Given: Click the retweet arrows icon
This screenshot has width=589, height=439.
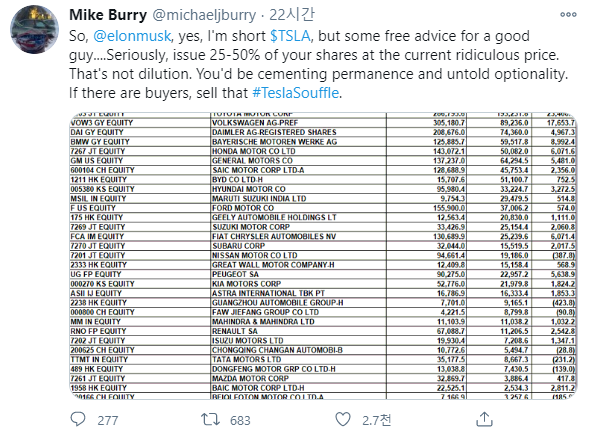Looking at the screenshot, I should 210,419.
